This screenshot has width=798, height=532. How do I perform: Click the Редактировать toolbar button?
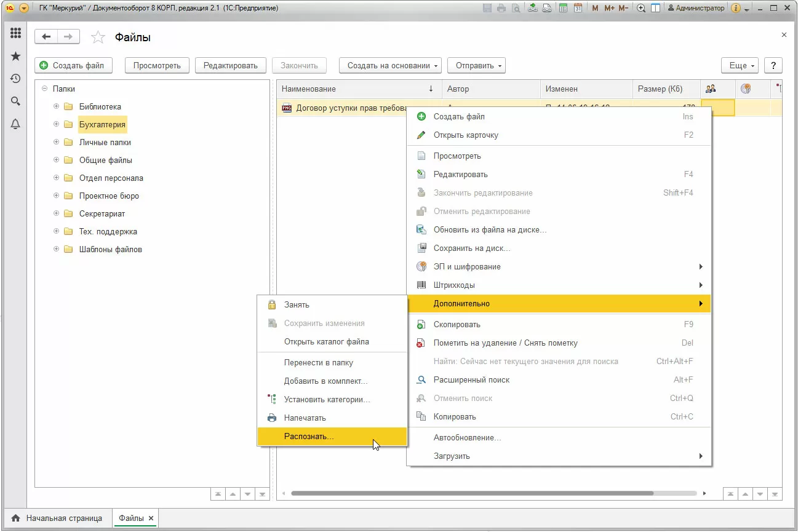(231, 65)
